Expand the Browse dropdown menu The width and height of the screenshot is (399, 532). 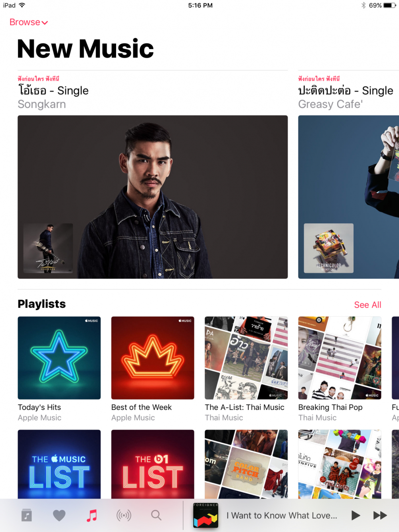[29, 22]
